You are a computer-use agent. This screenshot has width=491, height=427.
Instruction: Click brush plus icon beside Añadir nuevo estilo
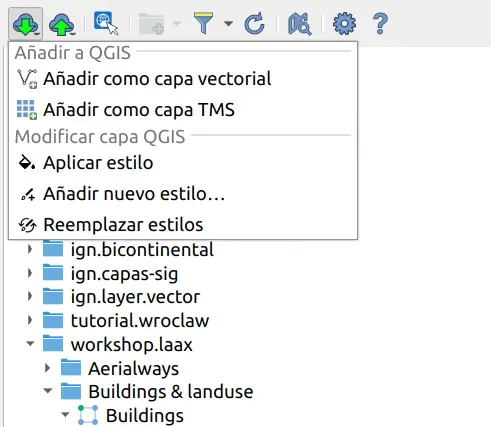28,194
